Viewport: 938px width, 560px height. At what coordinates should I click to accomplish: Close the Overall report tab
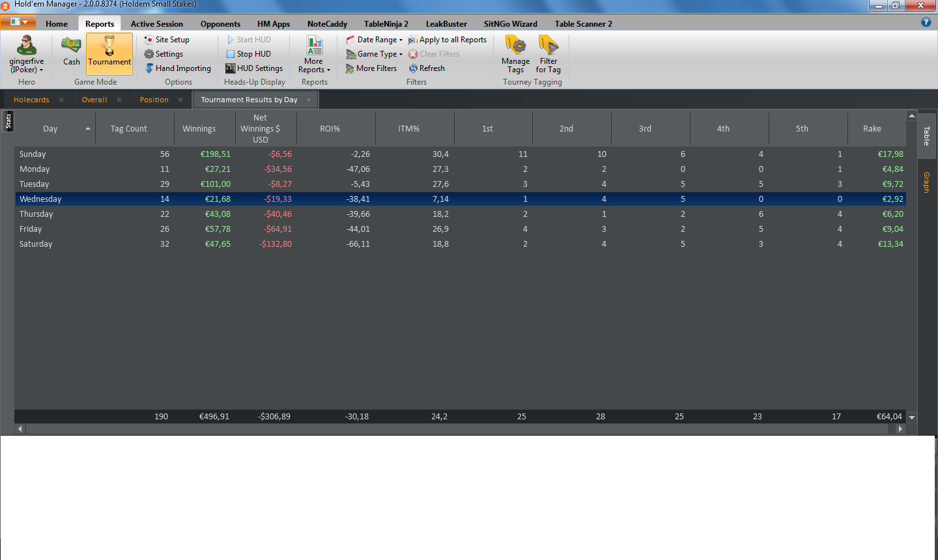pos(119,100)
